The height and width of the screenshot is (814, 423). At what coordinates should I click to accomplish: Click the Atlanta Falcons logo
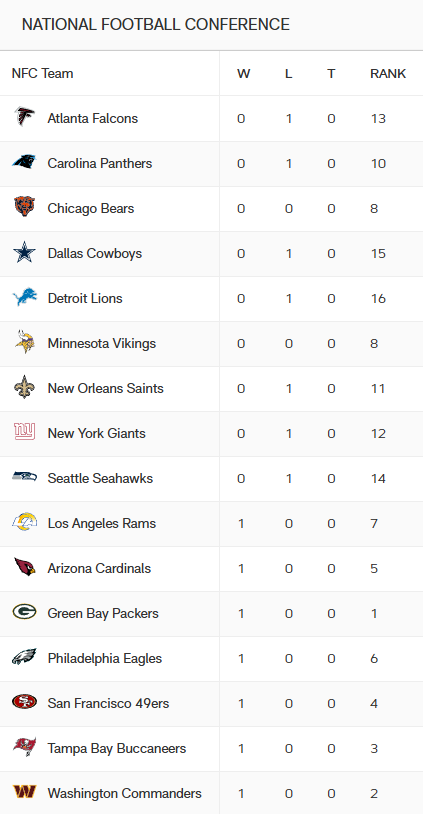[24, 118]
